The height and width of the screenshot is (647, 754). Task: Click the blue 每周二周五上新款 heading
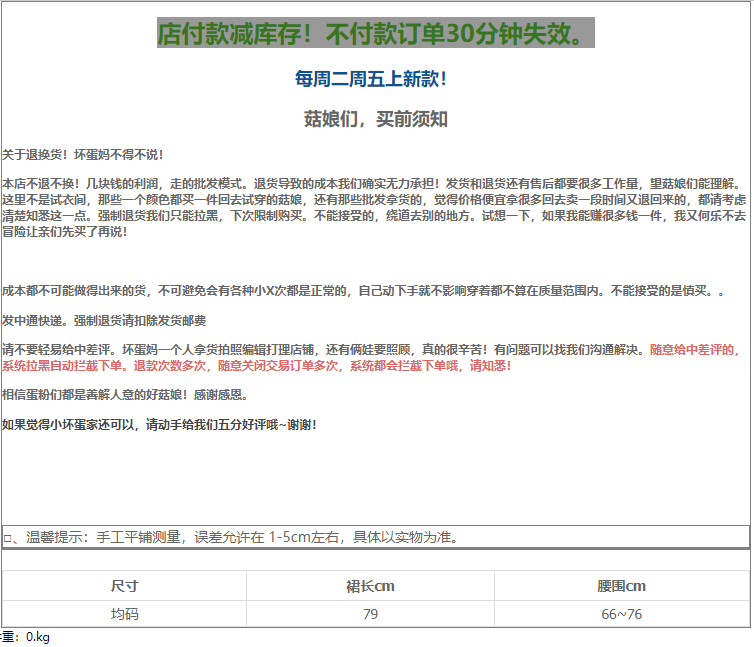point(371,79)
